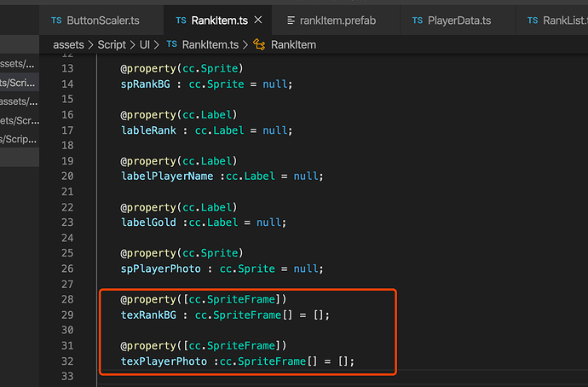The image size is (588, 387).
Task: Click the TS icon on PlayerData.ts tab
Action: coord(416,20)
